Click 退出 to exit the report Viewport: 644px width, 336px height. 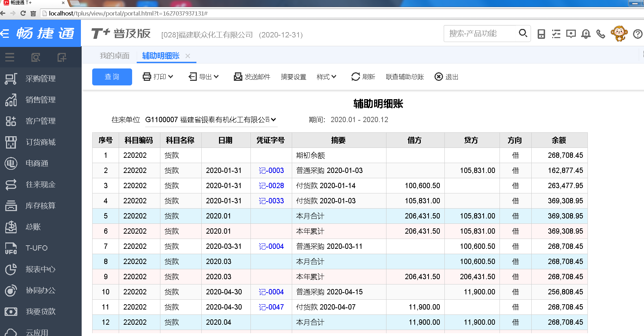(x=446, y=77)
